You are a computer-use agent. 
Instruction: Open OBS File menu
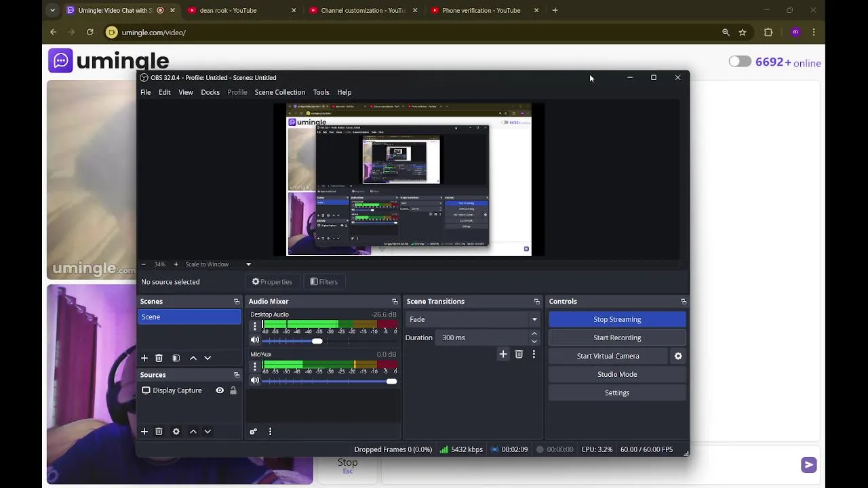[145, 92]
